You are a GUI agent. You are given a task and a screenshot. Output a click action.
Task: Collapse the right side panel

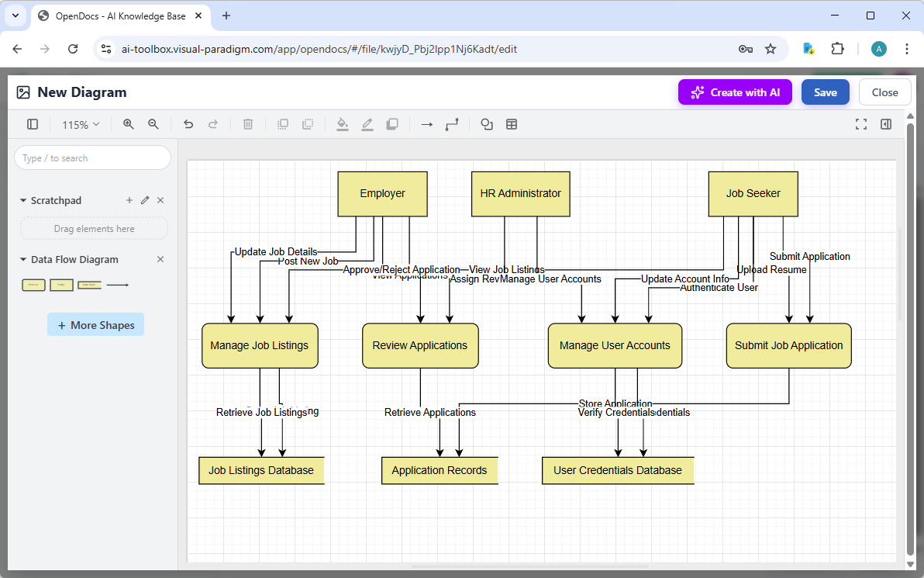885,124
